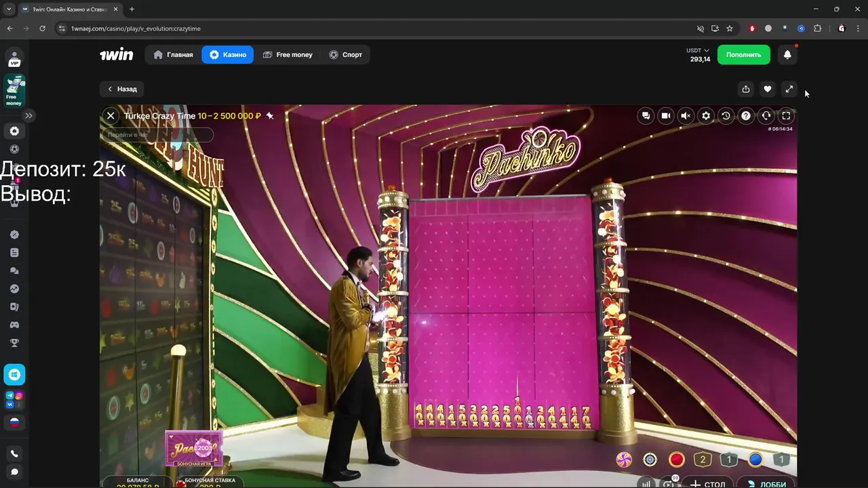Reload the page in the browser
868x488 pixels.
point(42,28)
